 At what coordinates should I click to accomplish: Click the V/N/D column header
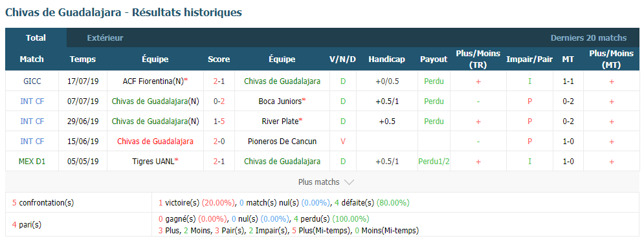tap(342, 59)
